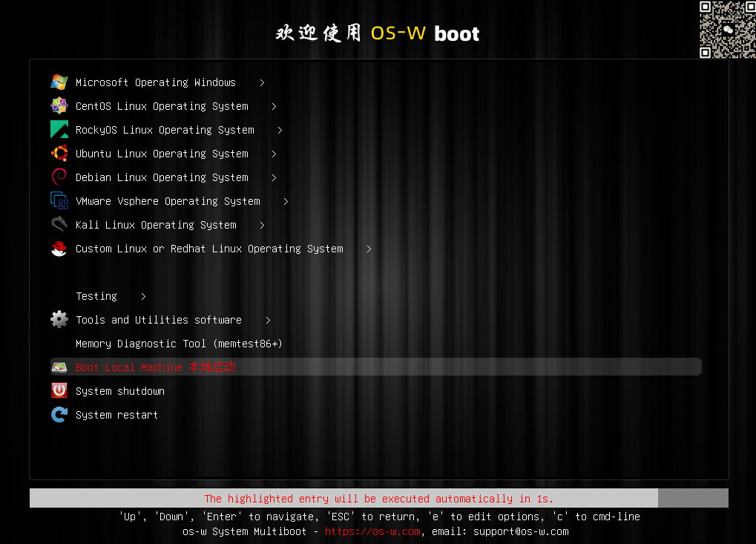
Task: Open Tools and Utilities software
Action: [x=159, y=320]
